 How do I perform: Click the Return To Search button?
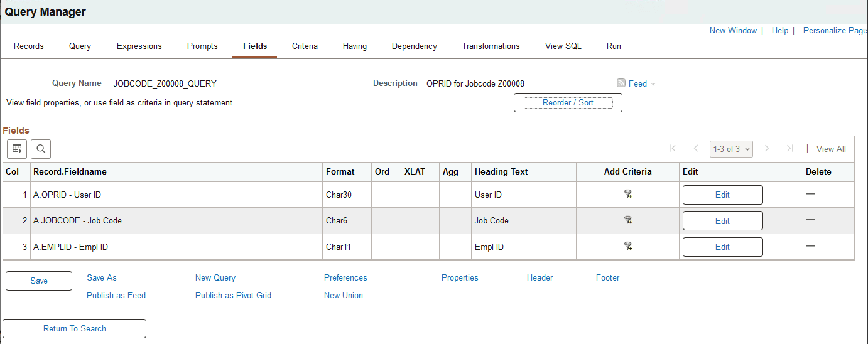tap(75, 328)
